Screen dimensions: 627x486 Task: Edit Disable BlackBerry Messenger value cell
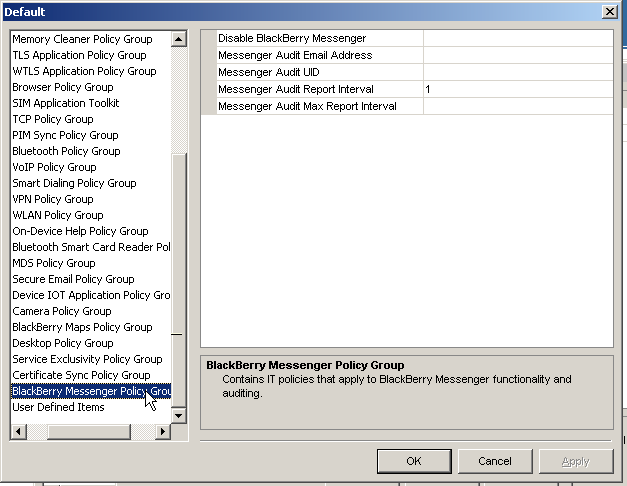518,38
